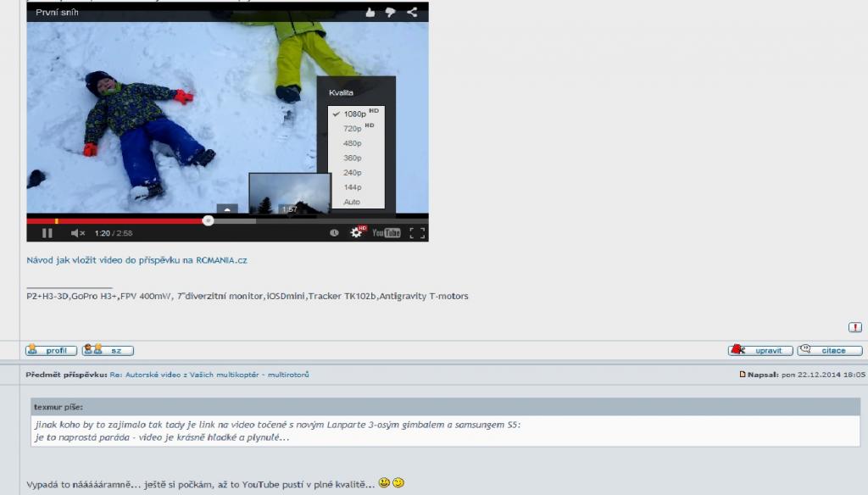The width and height of the screenshot is (868, 495).
Task: Unmute the video sound
Action: (78, 233)
